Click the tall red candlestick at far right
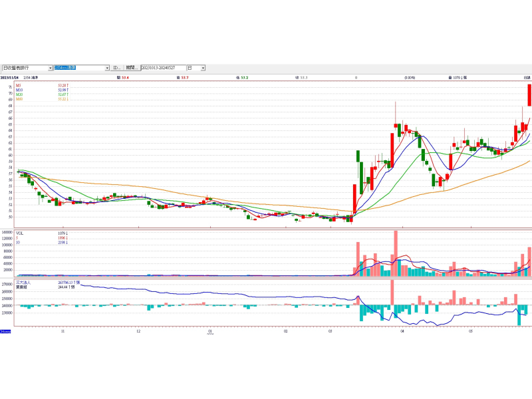Screen dimensions: 532x399 (529, 94)
